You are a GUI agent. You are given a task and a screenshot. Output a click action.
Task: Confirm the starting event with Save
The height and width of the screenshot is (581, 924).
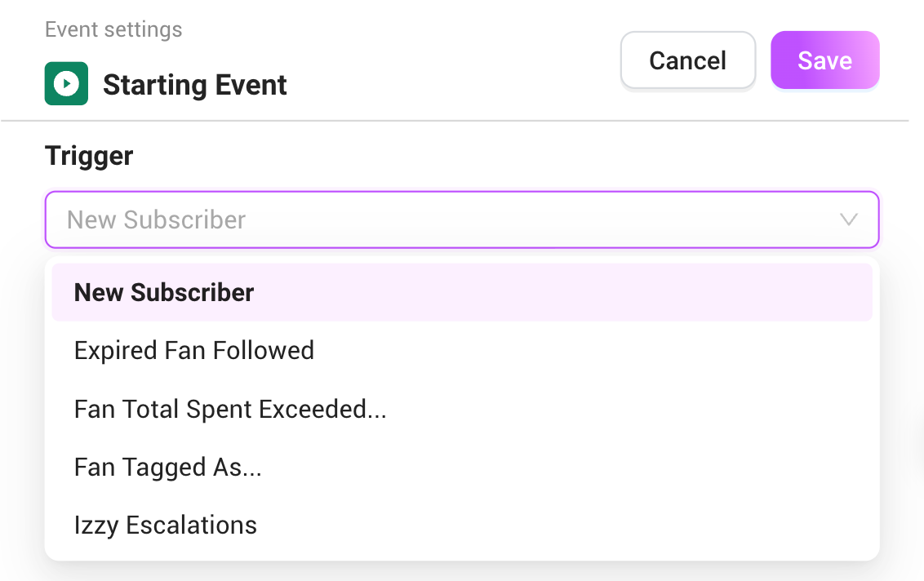(x=824, y=60)
